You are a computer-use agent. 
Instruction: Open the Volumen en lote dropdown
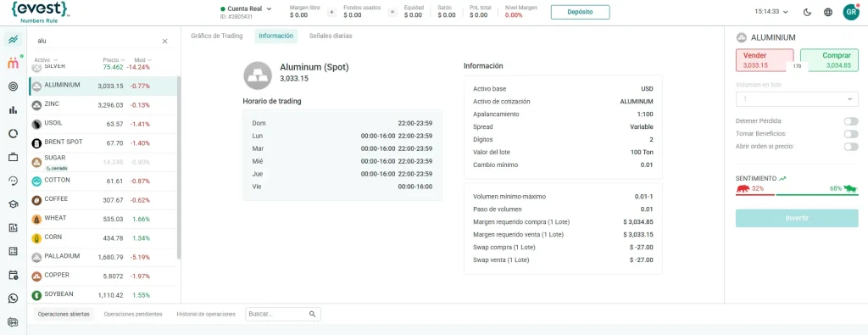(797, 99)
